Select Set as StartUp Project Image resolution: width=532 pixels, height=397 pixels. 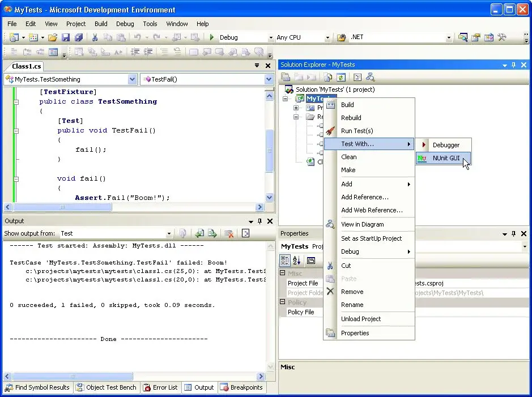369,238
